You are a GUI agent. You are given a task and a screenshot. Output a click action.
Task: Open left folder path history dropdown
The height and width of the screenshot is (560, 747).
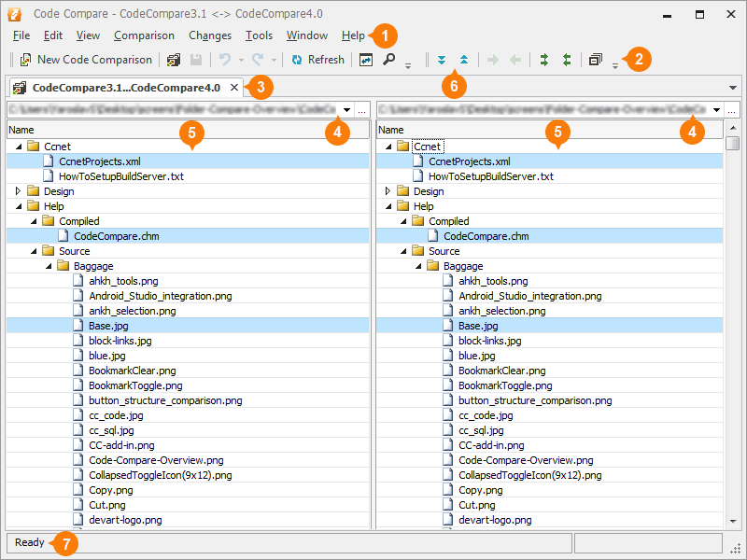(346, 110)
